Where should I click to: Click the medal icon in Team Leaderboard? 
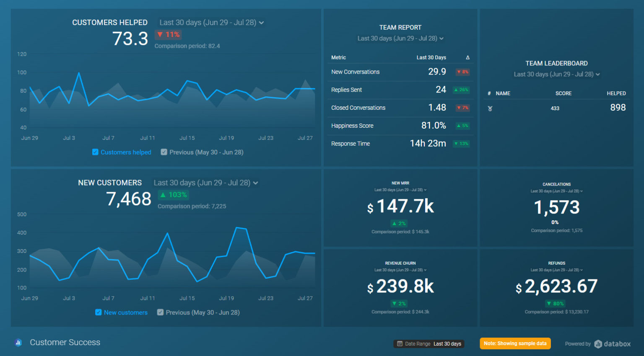click(490, 108)
